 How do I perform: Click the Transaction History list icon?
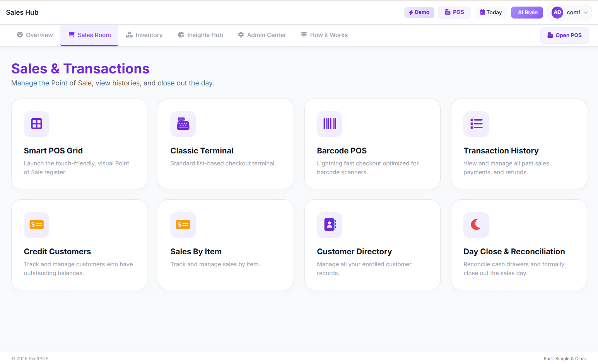(476, 124)
